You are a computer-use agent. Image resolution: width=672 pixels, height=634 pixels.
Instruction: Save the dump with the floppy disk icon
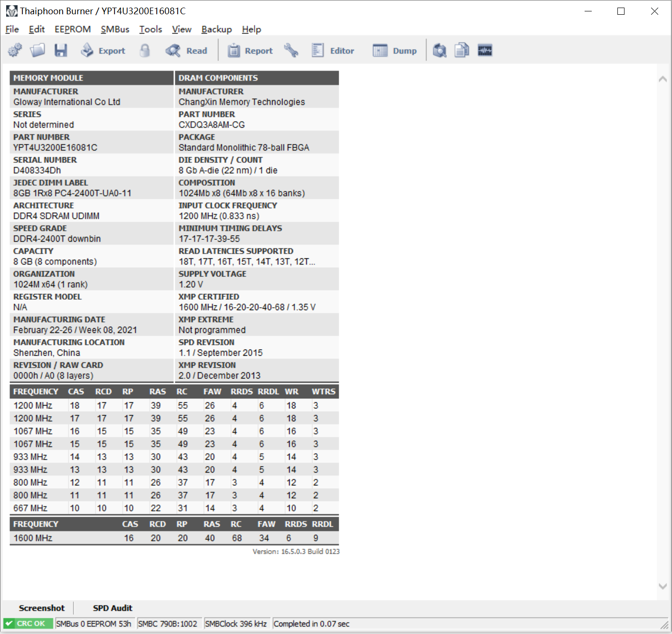coord(61,50)
